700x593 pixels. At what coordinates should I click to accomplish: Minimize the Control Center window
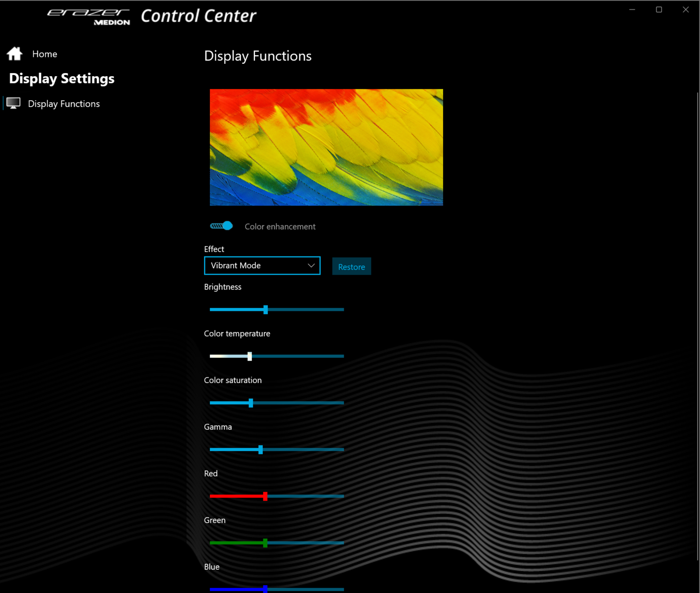click(632, 10)
